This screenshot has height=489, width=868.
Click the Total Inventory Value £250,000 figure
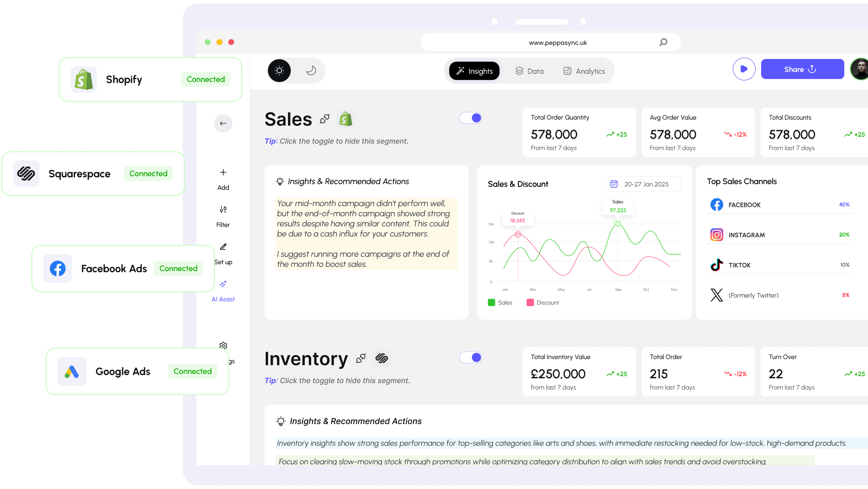[x=558, y=374]
